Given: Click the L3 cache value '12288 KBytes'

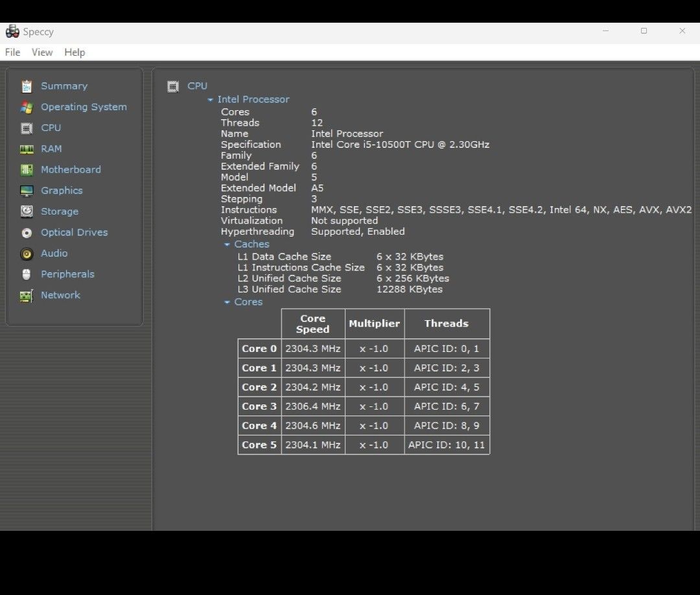Looking at the screenshot, I should pos(410,289).
